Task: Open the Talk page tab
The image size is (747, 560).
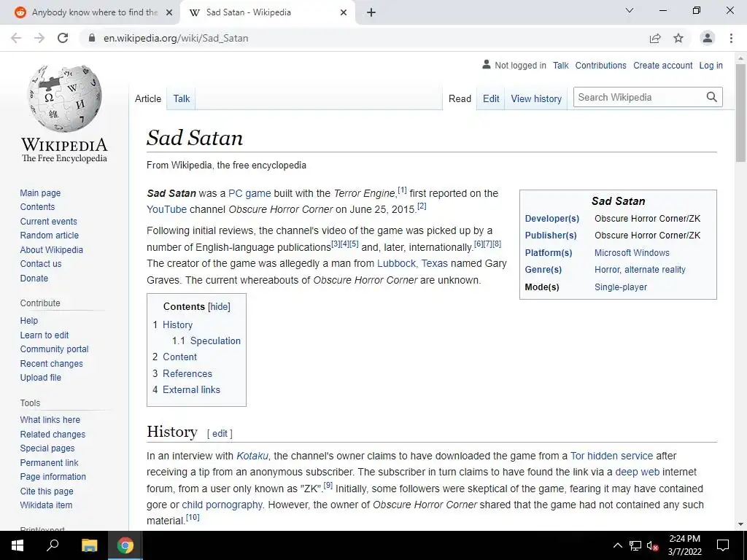Action: 181,98
